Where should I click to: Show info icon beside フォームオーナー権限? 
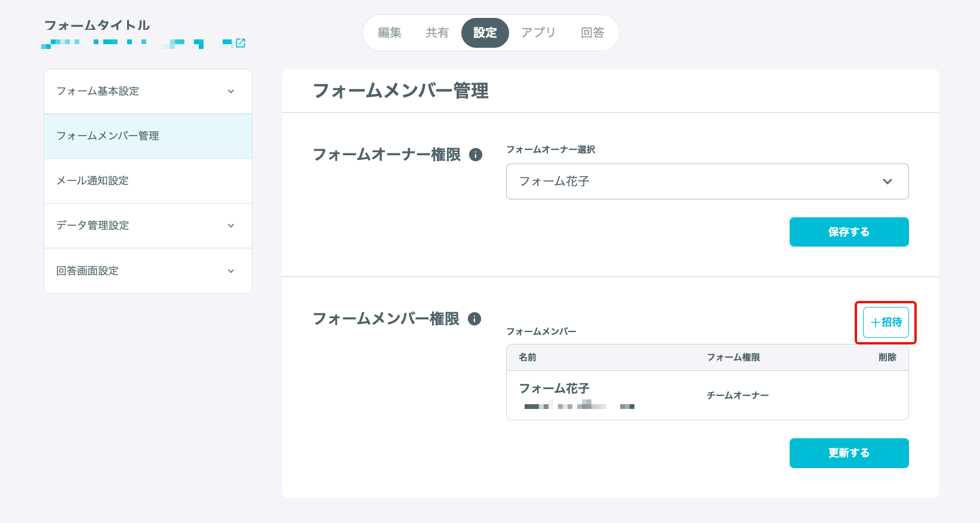click(476, 155)
